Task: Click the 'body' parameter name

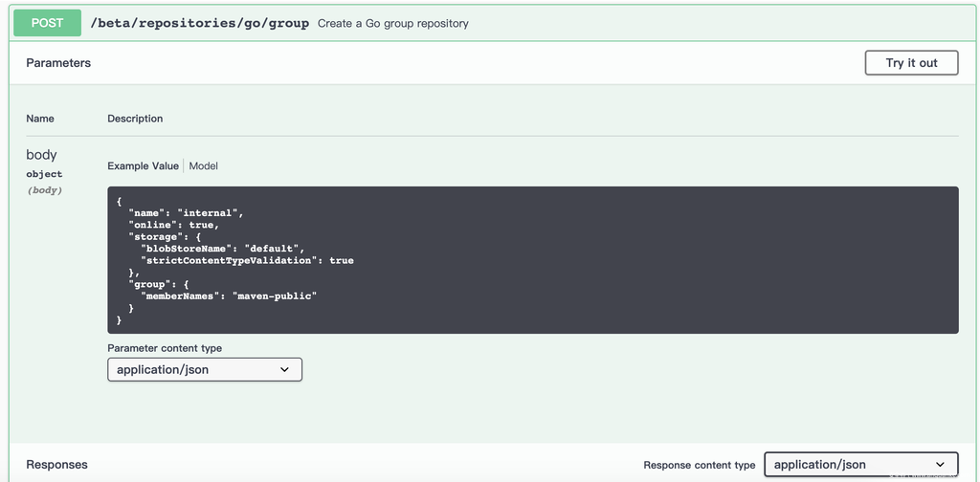Action: coord(41,155)
